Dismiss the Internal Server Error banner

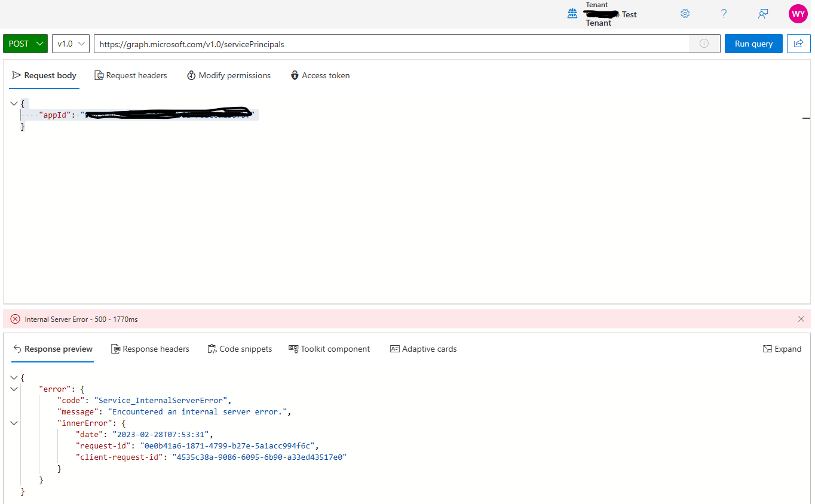pyautogui.click(x=801, y=319)
